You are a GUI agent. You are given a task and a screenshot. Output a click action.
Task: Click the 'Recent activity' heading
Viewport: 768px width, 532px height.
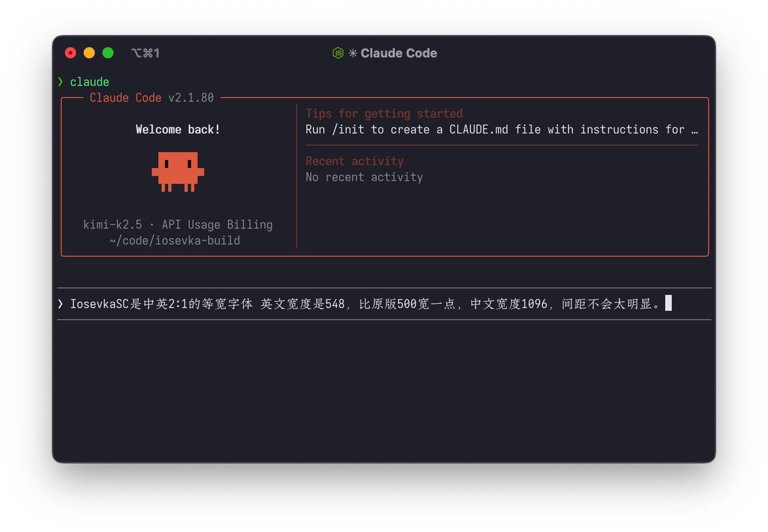tap(355, 161)
